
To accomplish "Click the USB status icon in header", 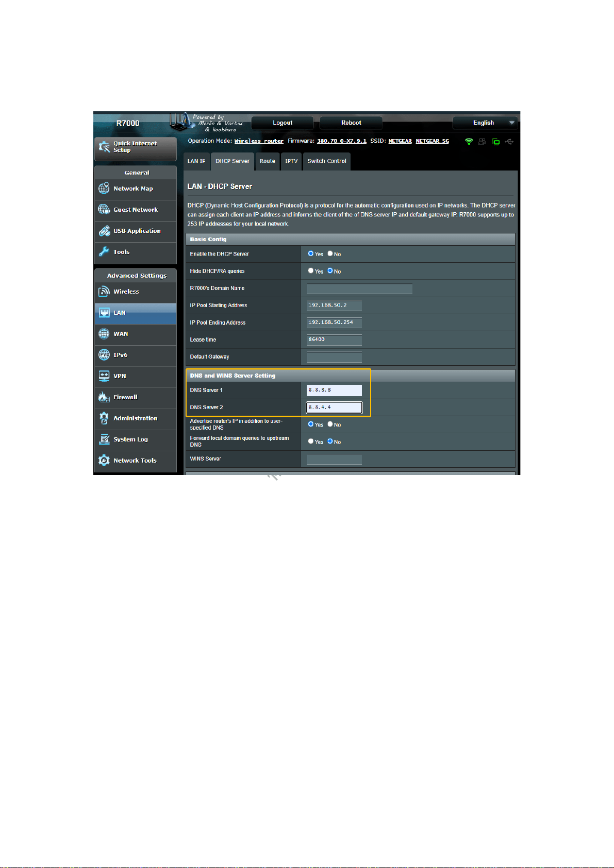I will pos(509,141).
